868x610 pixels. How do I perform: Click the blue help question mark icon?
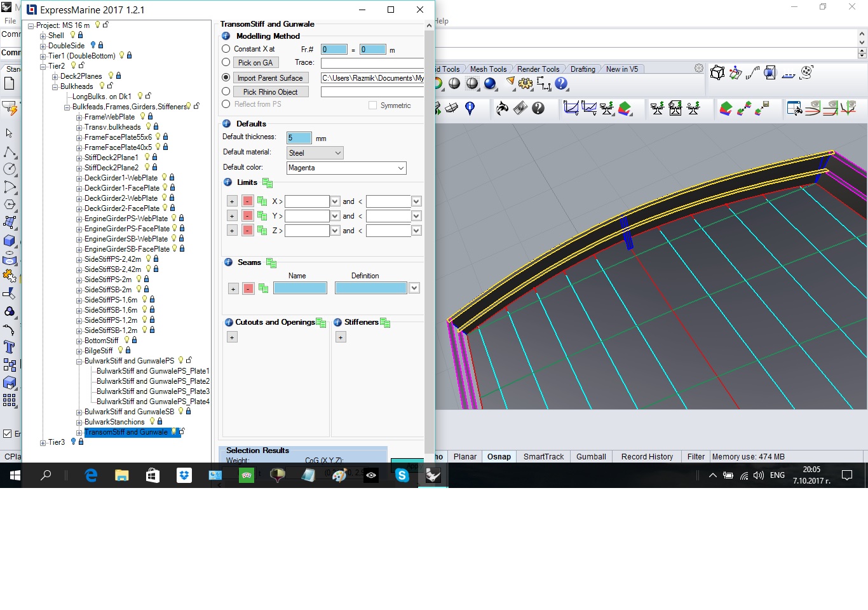coord(561,84)
